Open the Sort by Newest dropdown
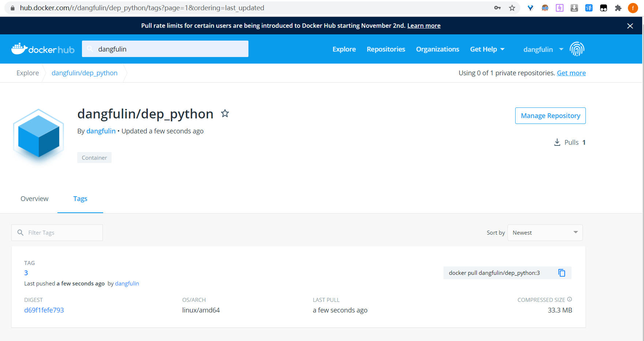 (x=545, y=233)
